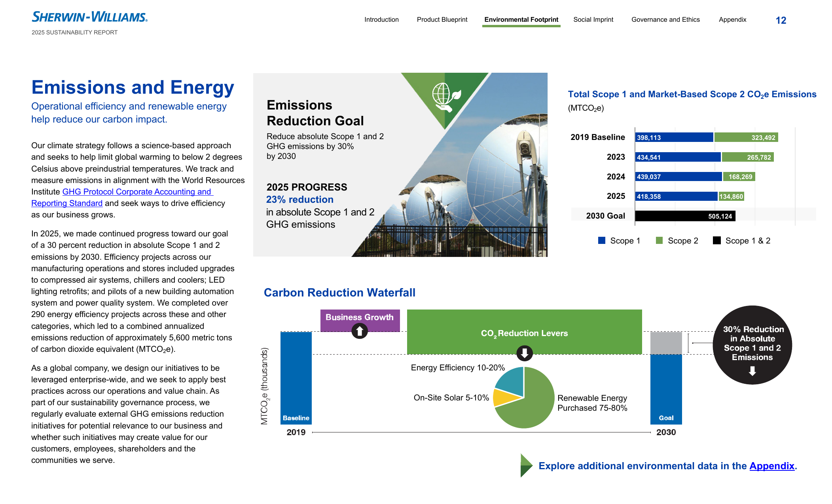Open the Product Blueprint tab
The height and width of the screenshot is (504, 832).
[442, 19]
